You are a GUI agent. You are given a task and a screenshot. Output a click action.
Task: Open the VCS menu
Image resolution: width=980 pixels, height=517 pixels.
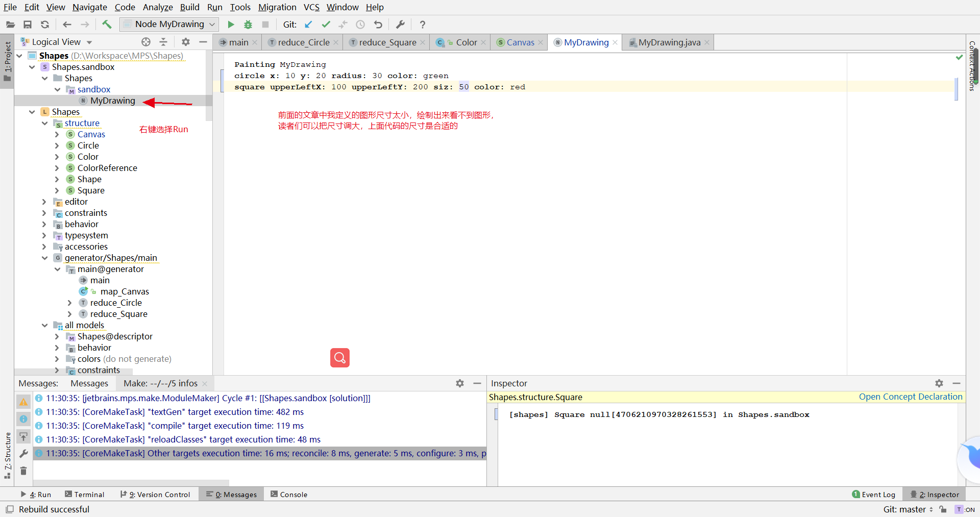pos(311,7)
